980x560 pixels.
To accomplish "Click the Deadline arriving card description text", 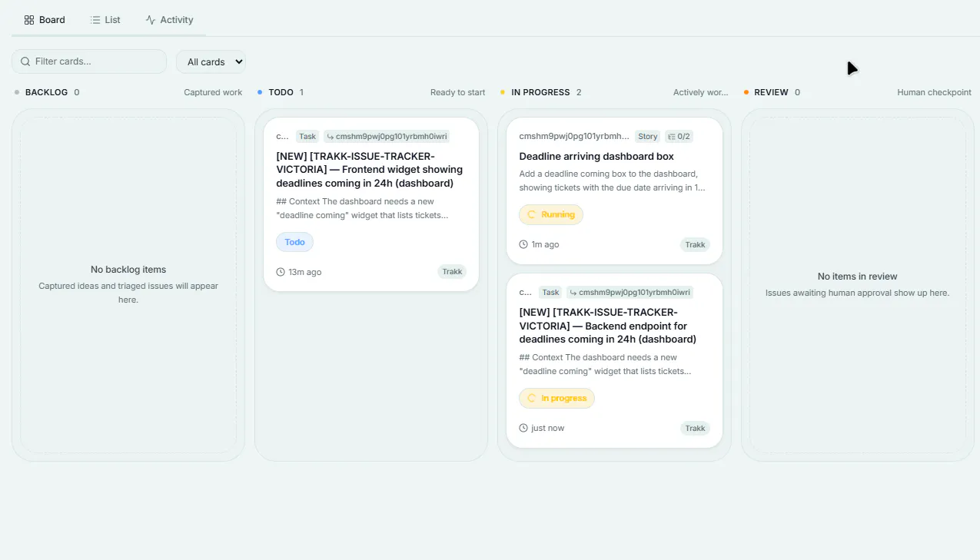I will tap(612, 181).
